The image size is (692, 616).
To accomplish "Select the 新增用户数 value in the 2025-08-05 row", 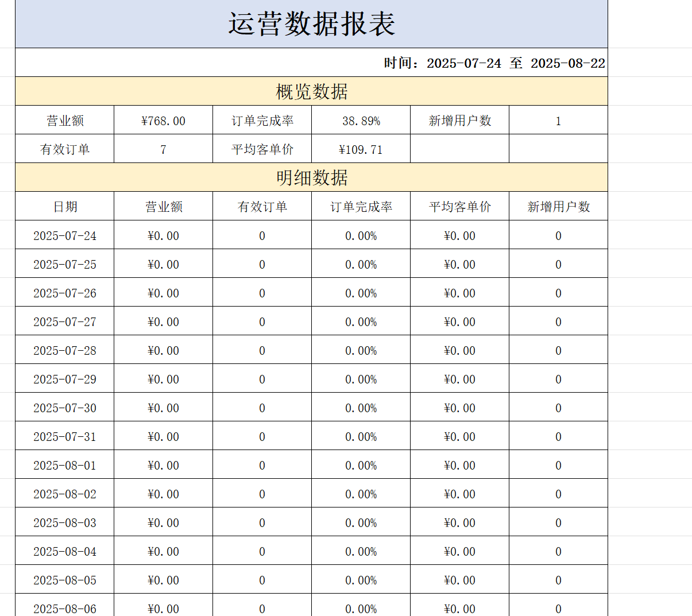I will (x=558, y=579).
